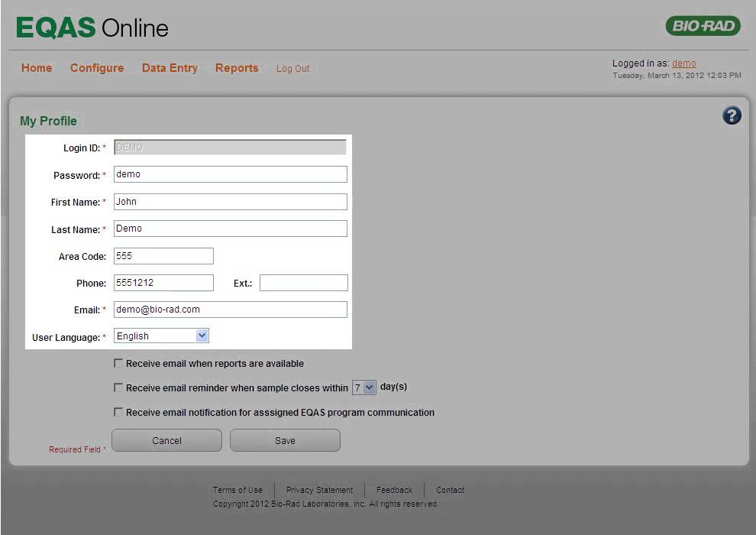
Task: Click the Email address field
Action: (x=231, y=310)
